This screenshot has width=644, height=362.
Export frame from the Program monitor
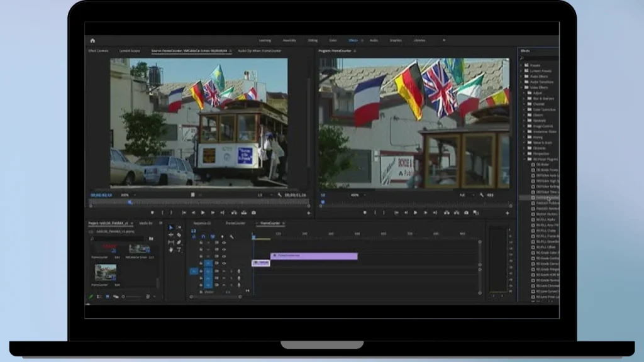coord(466,212)
